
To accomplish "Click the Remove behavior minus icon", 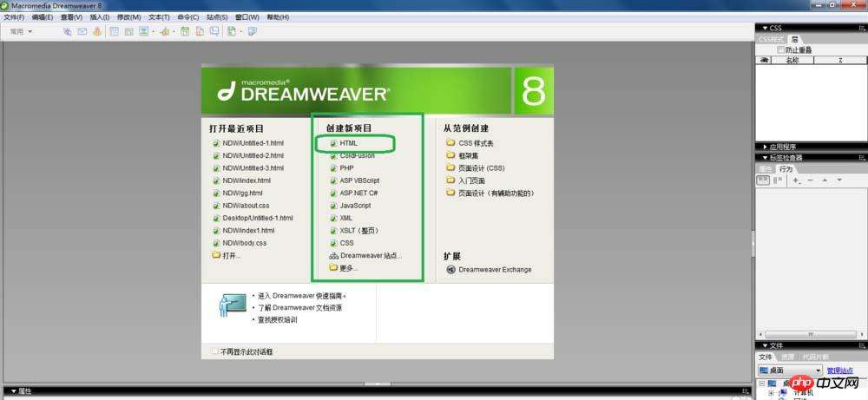I will pyautogui.click(x=811, y=180).
